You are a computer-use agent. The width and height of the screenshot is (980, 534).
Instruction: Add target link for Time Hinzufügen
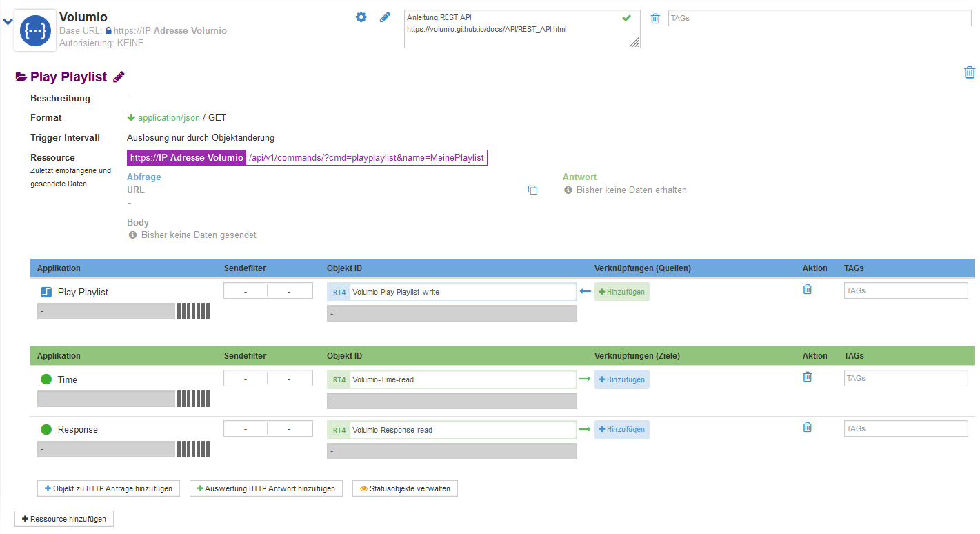622,379
